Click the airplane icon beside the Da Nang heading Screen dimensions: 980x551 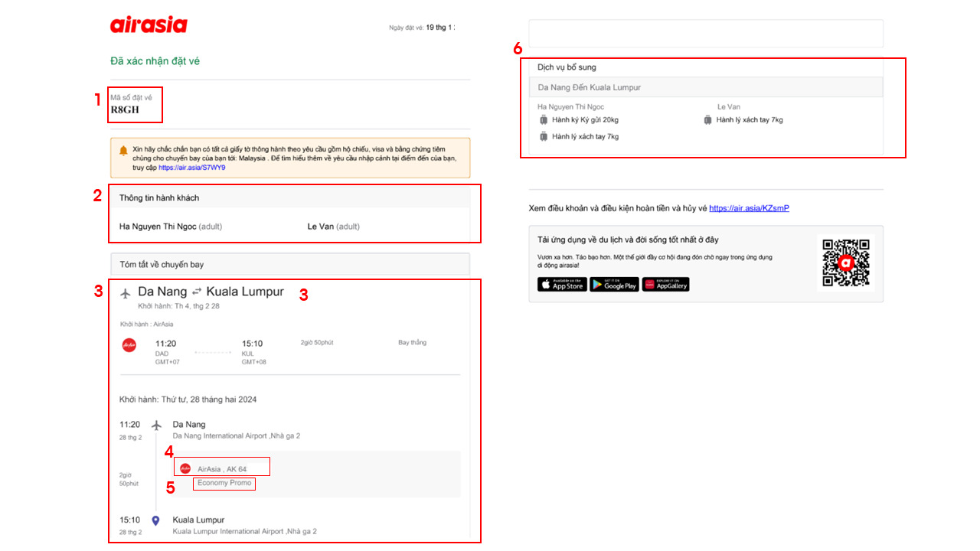pos(126,292)
